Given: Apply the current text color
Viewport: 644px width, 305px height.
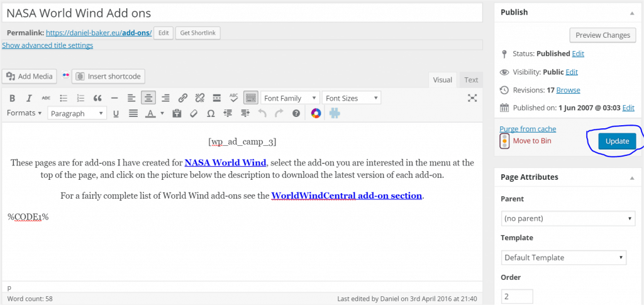Looking at the screenshot, I should 151,113.
